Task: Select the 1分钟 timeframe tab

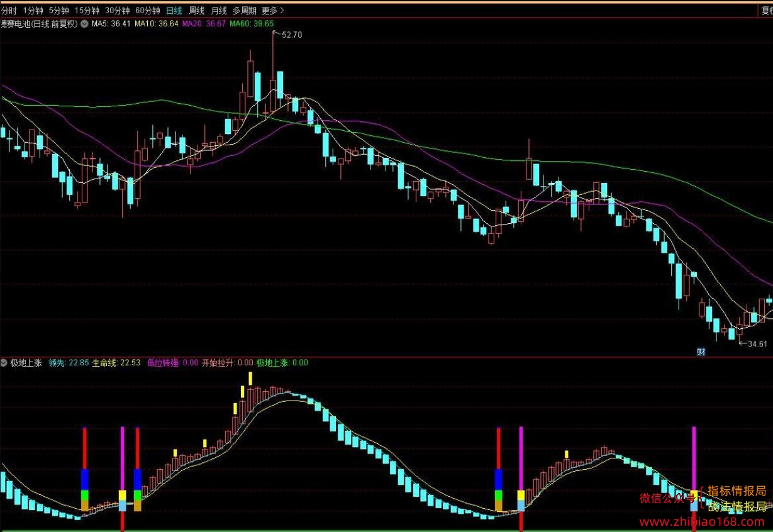Action: tap(33, 11)
